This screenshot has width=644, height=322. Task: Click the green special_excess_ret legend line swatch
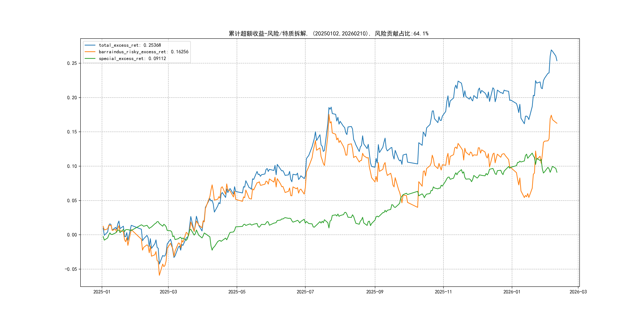(x=90, y=58)
